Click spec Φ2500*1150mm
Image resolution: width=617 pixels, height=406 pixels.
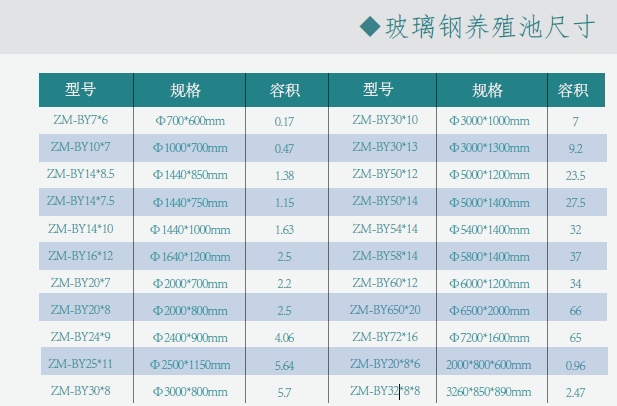[190, 365]
